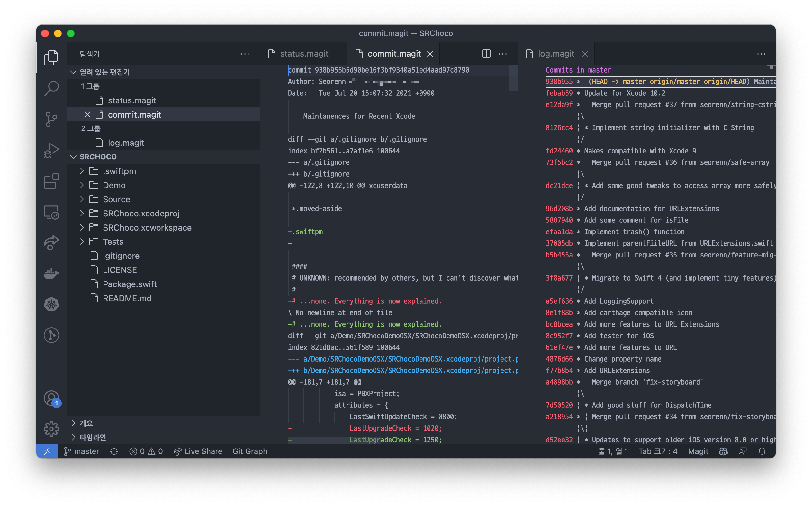Open the Run and Debug view
The width and height of the screenshot is (812, 506).
click(x=51, y=150)
